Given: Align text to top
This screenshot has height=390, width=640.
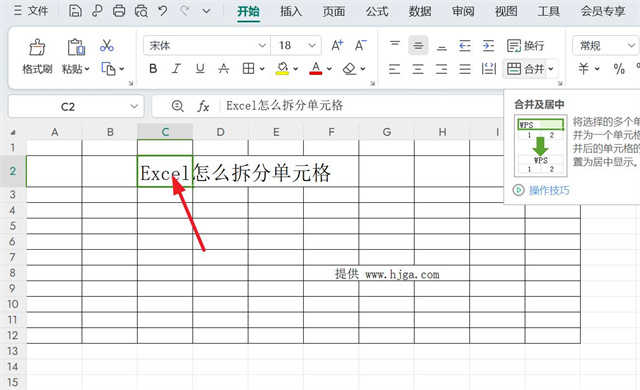Looking at the screenshot, I should 395,45.
